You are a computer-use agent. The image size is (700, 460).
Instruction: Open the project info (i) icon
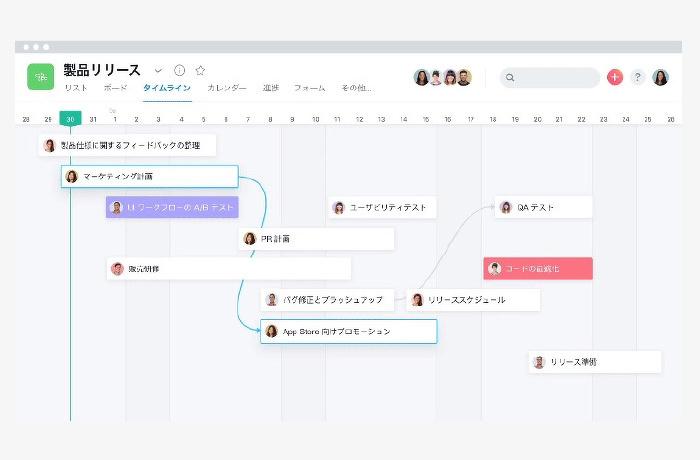point(180,71)
